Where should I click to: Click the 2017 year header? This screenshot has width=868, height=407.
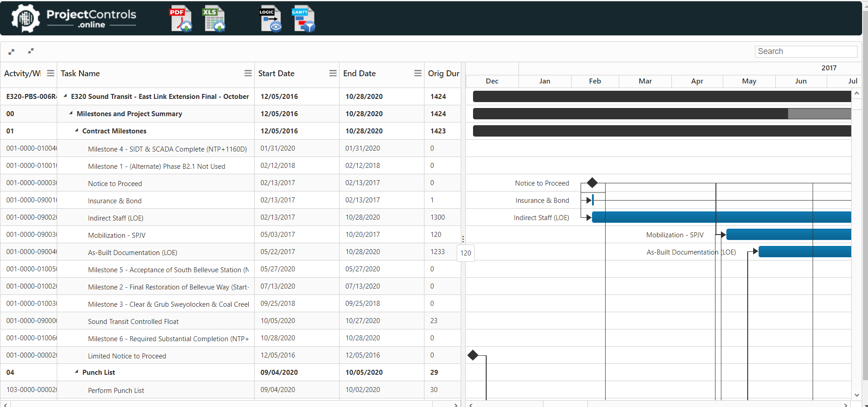pyautogui.click(x=829, y=68)
